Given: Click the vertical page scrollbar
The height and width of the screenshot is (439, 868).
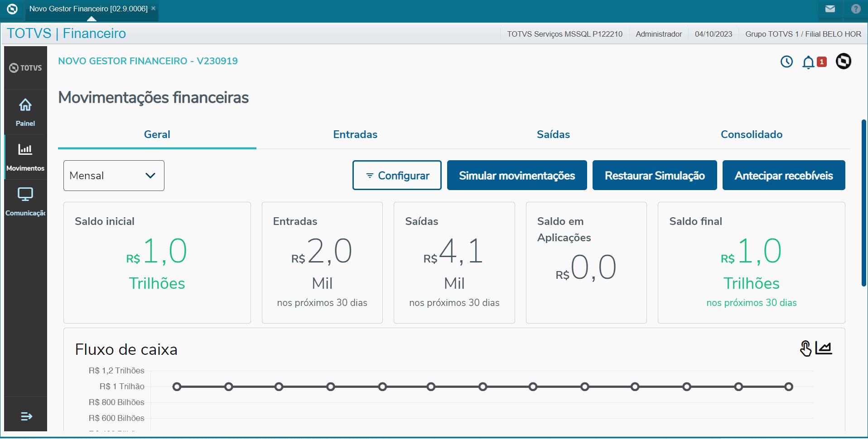Looking at the screenshot, I should click(x=864, y=203).
